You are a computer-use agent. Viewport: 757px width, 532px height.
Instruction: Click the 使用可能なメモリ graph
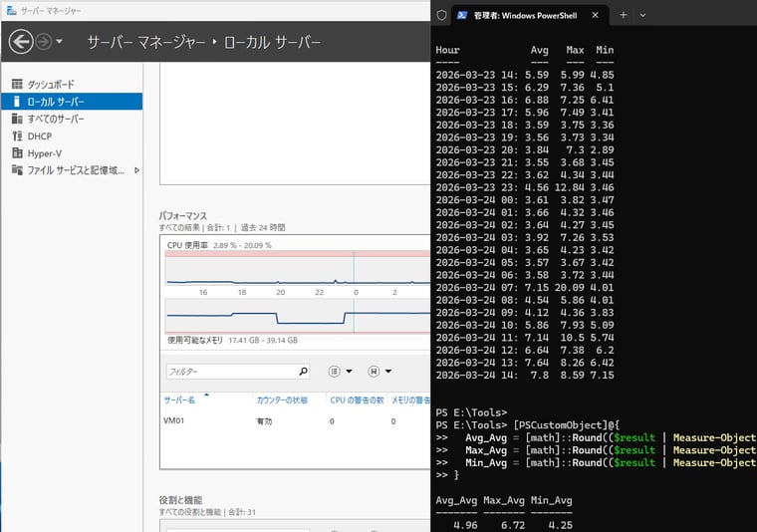click(x=298, y=316)
